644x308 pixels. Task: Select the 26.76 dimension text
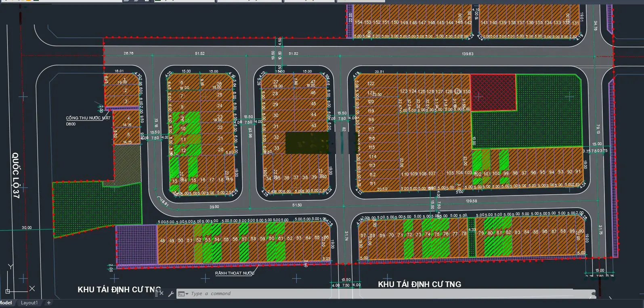[x=128, y=53]
